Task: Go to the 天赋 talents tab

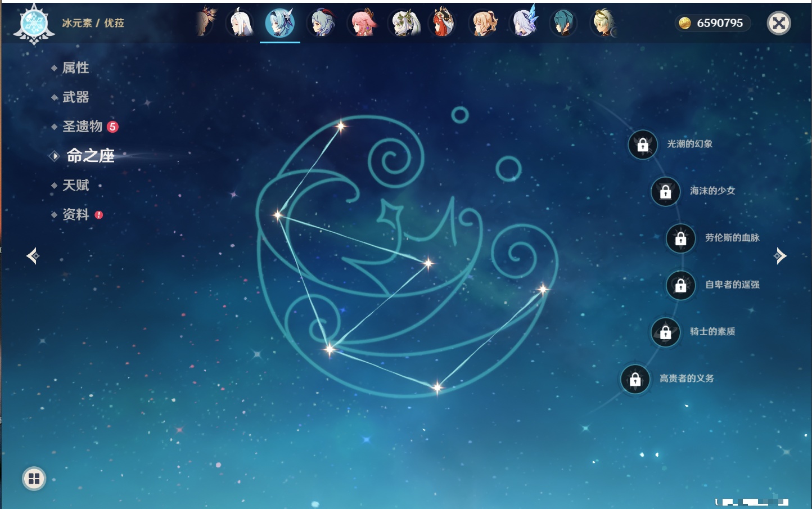Action: pos(75,186)
